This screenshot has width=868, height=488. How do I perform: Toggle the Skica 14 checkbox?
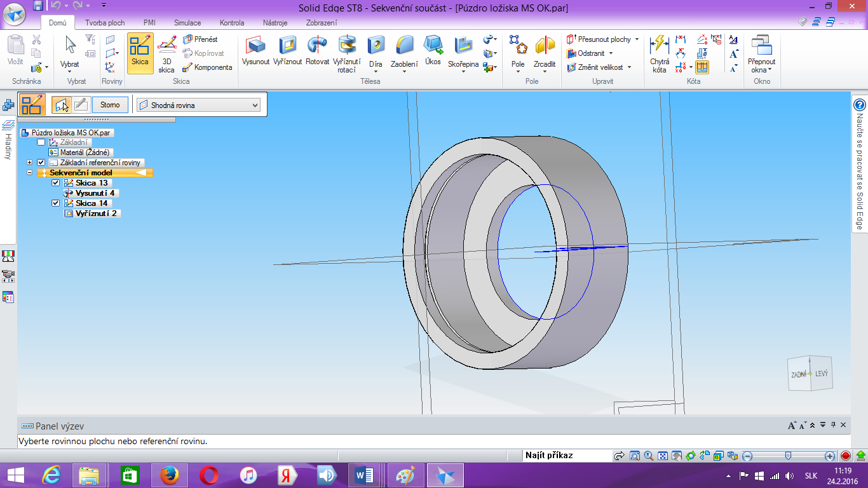pyautogui.click(x=56, y=203)
